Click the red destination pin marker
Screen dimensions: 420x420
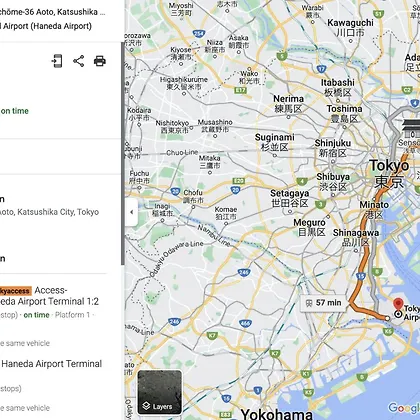tap(398, 305)
